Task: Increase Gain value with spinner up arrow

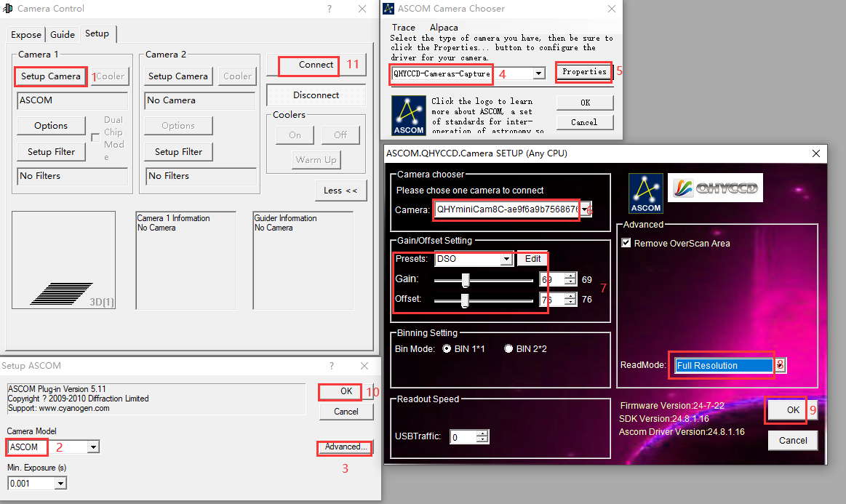Action: point(570,276)
